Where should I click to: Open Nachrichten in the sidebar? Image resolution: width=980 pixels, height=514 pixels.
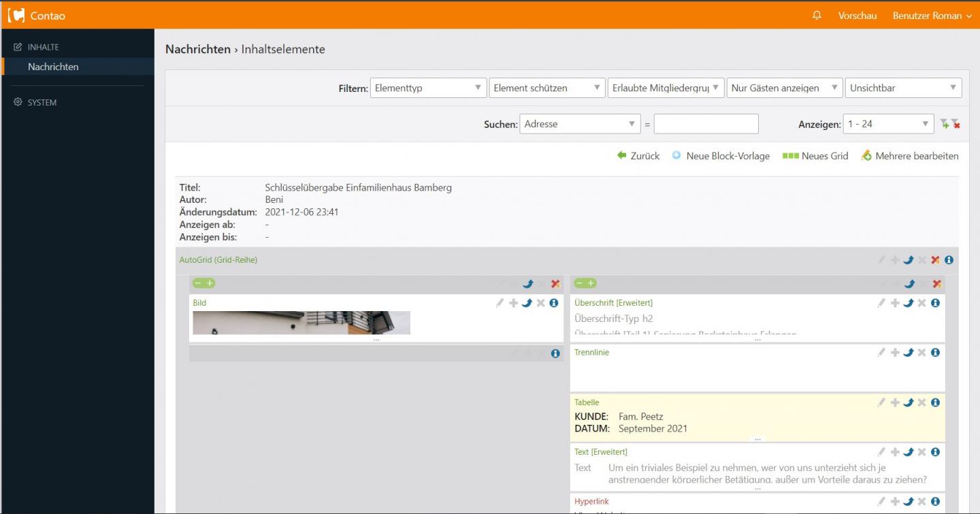click(53, 67)
